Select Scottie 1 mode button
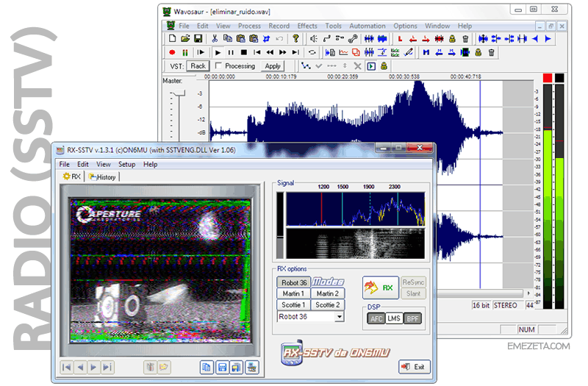Image resolution: width=588 pixels, height=386 pixels. coord(293,305)
